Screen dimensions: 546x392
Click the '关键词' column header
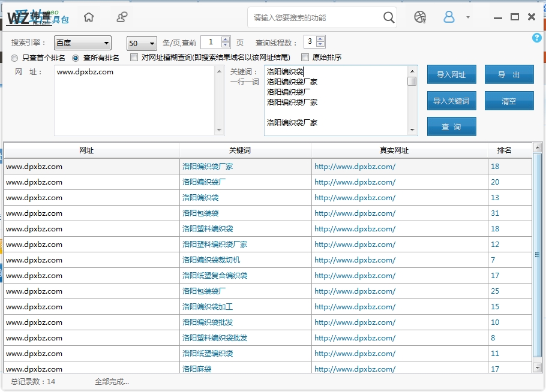point(240,150)
